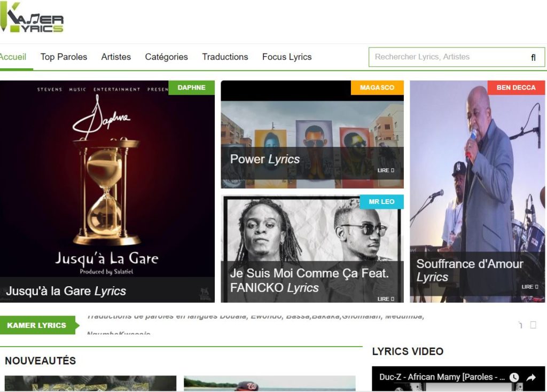Screen dimensions: 547x392
Task: Open the Artistes menu item
Action: click(116, 57)
